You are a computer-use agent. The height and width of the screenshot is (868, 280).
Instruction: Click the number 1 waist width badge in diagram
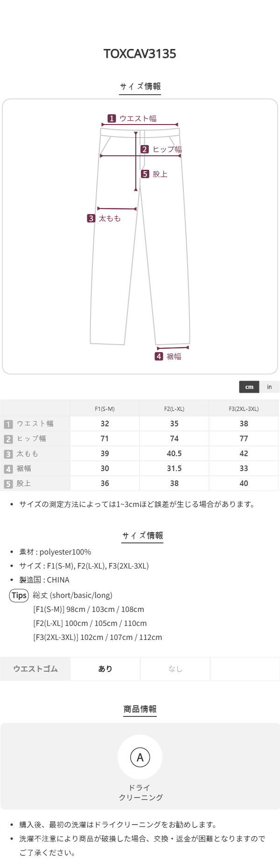pyautogui.click(x=112, y=118)
